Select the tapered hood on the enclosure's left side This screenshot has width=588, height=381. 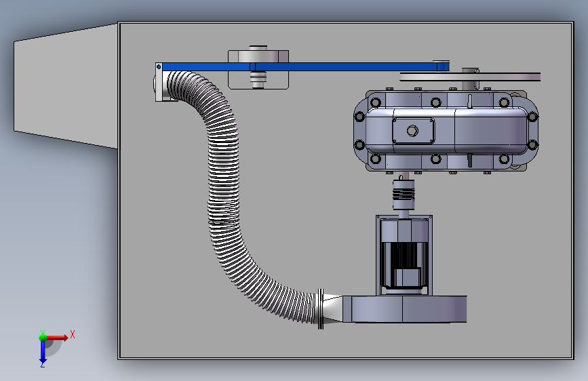66,86
